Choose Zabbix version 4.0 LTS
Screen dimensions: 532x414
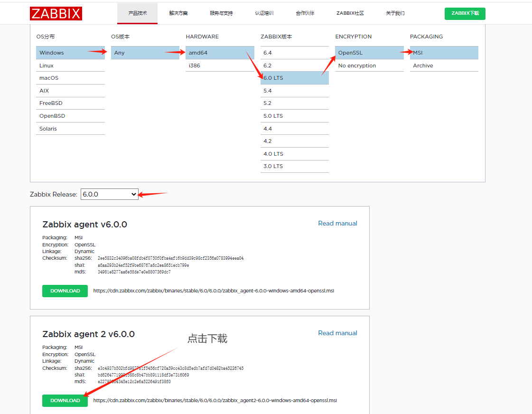pos(295,154)
